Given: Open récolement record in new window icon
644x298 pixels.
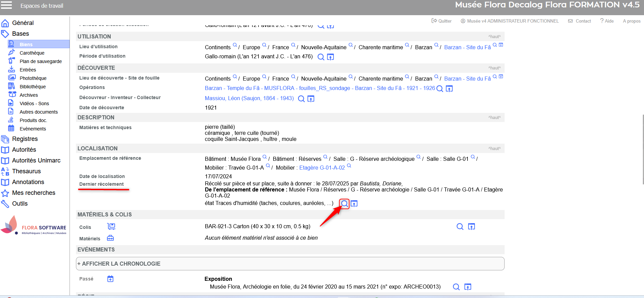Looking at the screenshot, I should click(x=354, y=204).
